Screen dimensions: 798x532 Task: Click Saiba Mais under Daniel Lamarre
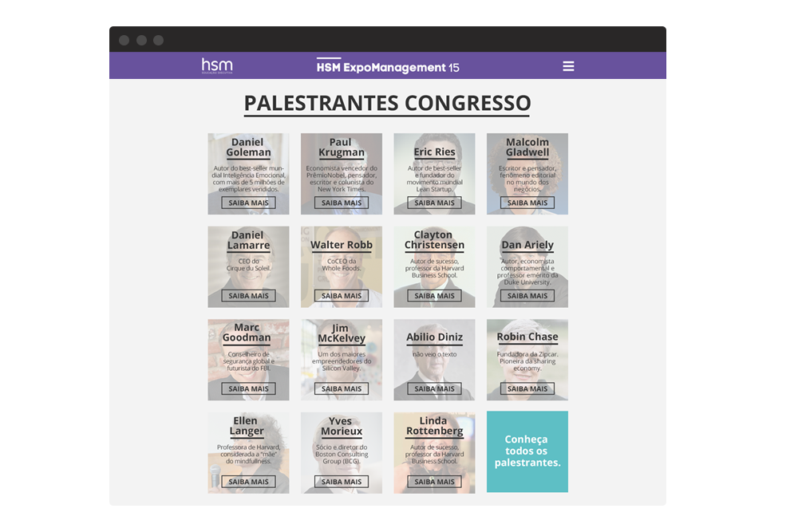pyautogui.click(x=248, y=295)
